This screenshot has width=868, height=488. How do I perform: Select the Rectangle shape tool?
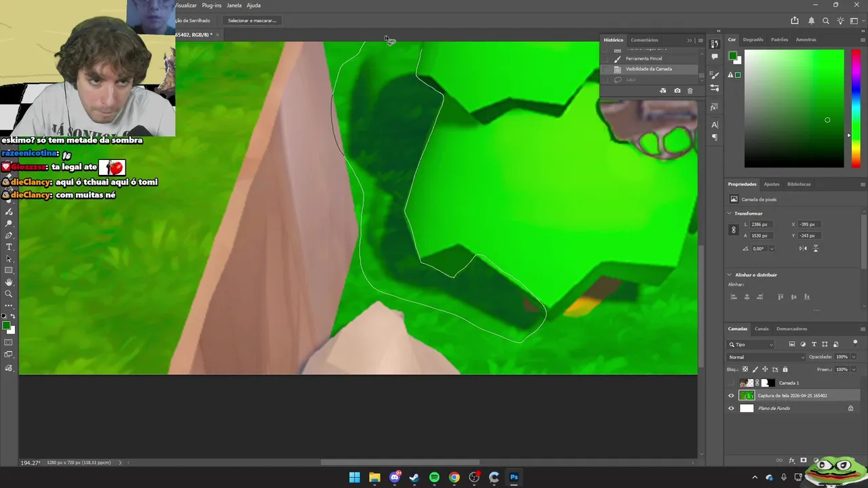[9, 270]
